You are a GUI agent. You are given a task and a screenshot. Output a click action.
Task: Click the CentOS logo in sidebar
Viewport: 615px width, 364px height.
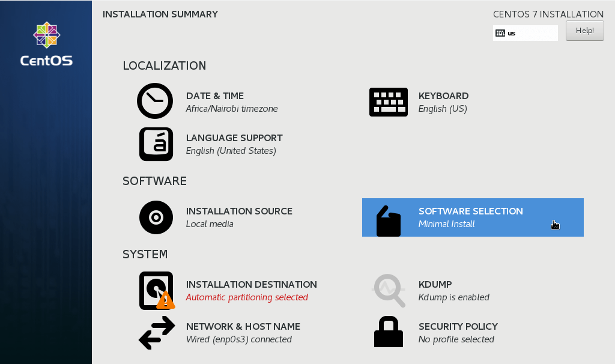[x=46, y=44]
